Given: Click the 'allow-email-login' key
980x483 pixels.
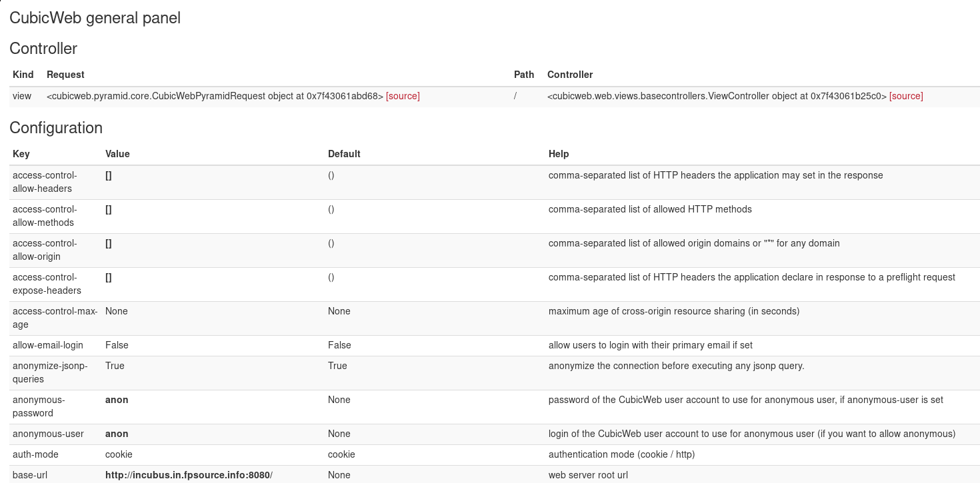Looking at the screenshot, I should [x=48, y=345].
